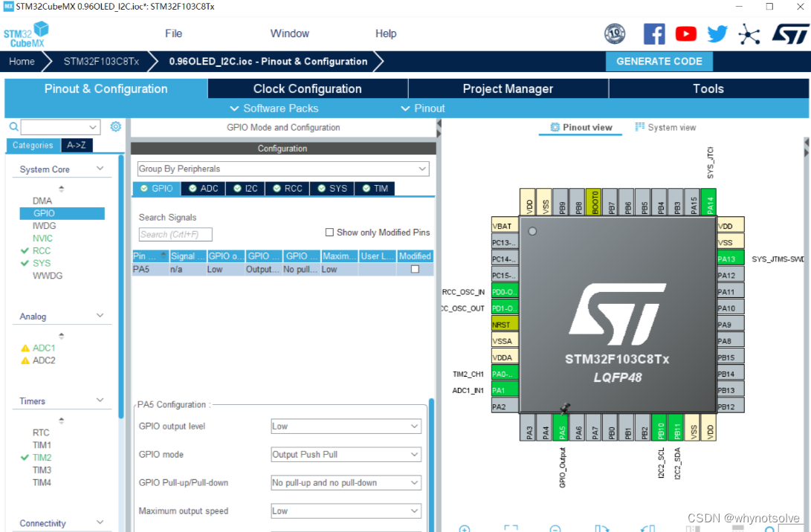Switch to the Tools tab
This screenshot has width=811, height=532.
[708, 88]
